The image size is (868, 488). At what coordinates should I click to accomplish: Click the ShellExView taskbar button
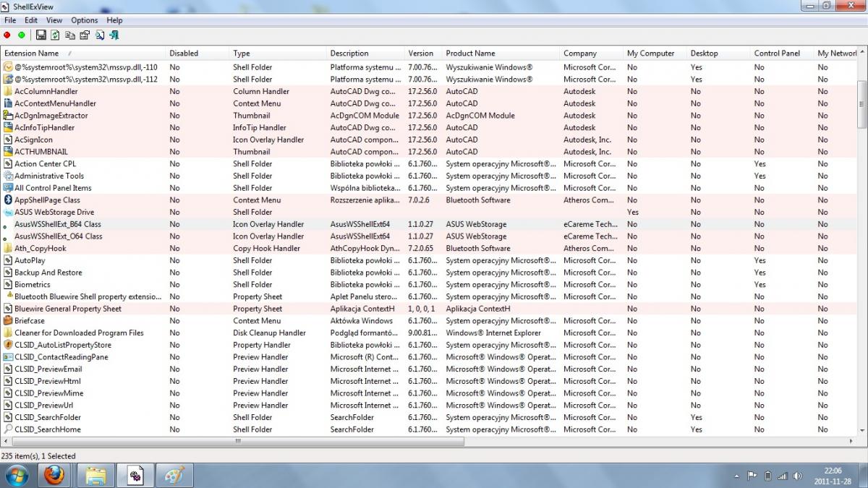point(137,475)
